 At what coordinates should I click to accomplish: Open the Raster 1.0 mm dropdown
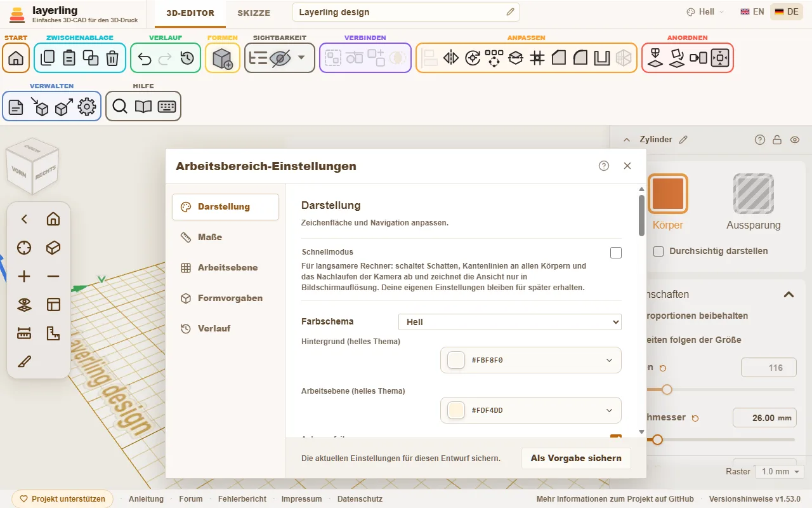pyautogui.click(x=780, y=472)
